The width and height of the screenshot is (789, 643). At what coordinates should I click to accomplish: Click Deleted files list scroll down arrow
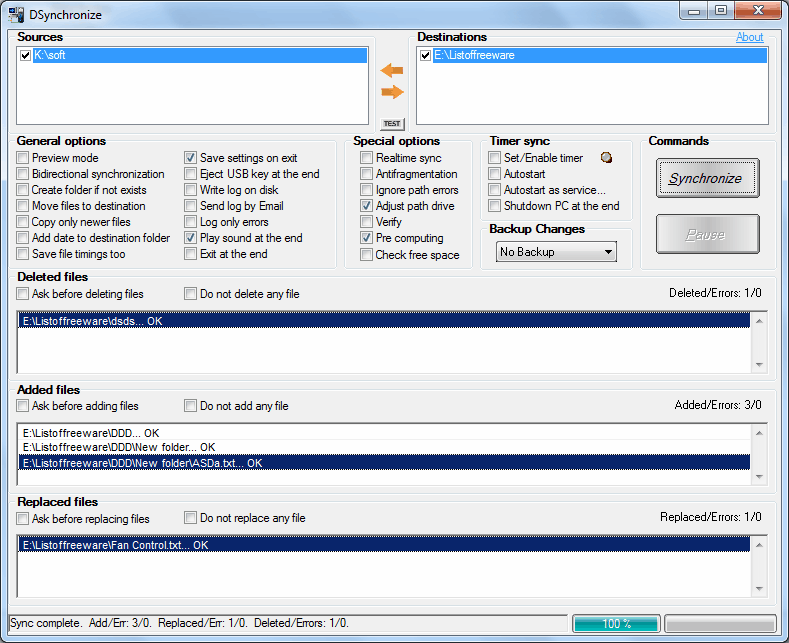[759, 365]
